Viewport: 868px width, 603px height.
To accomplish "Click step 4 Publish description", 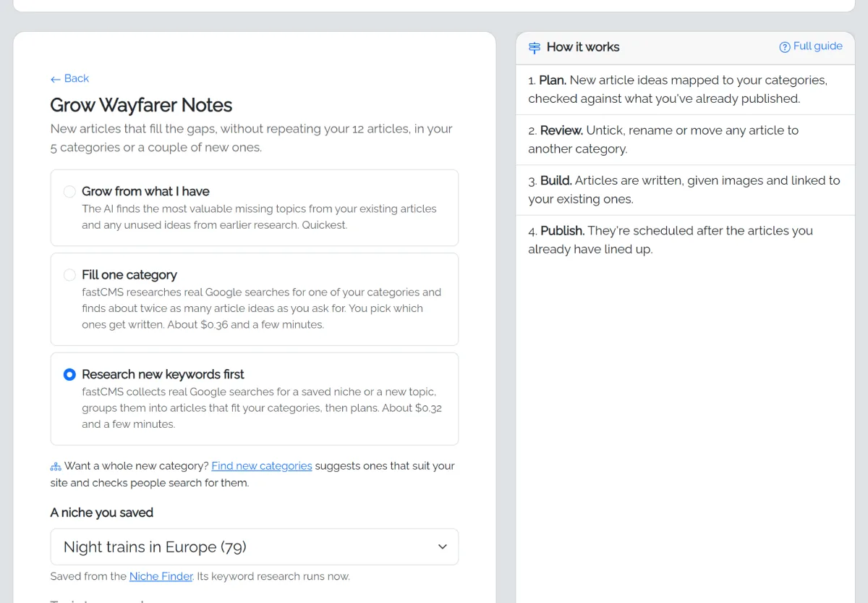I will click(x=671, y=240).
